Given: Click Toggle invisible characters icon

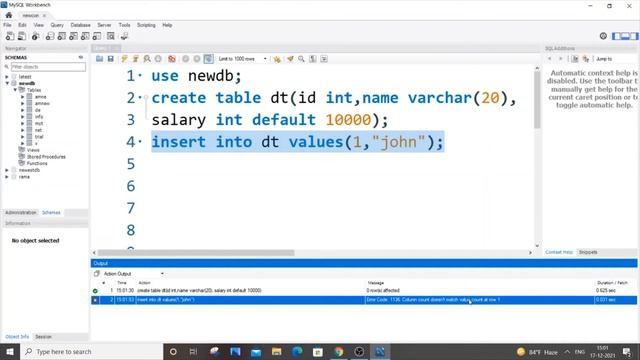Looking at the screenshot, I should point(313,59).
